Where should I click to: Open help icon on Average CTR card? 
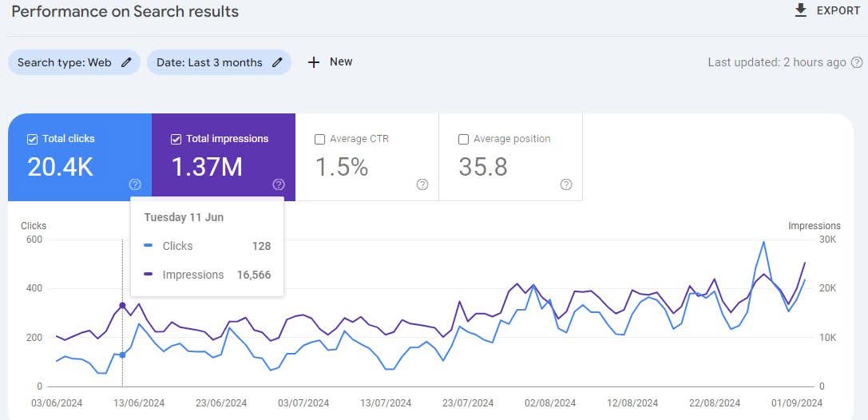422,184
